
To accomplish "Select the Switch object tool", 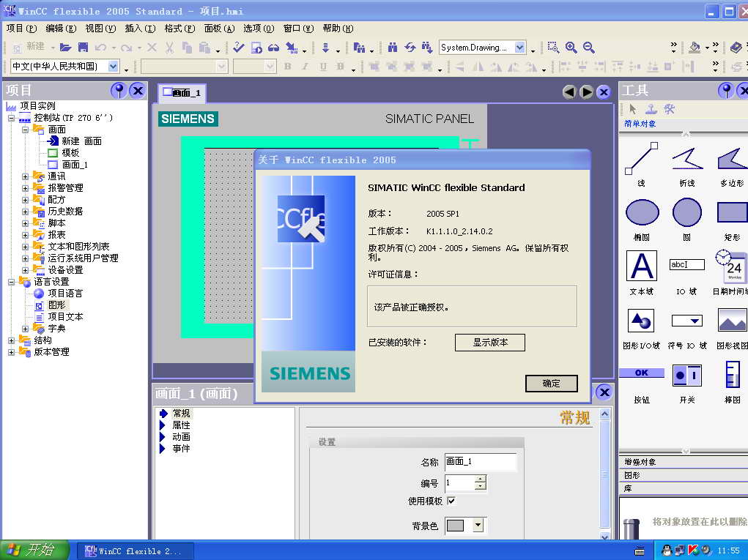I will coord(686,376).
